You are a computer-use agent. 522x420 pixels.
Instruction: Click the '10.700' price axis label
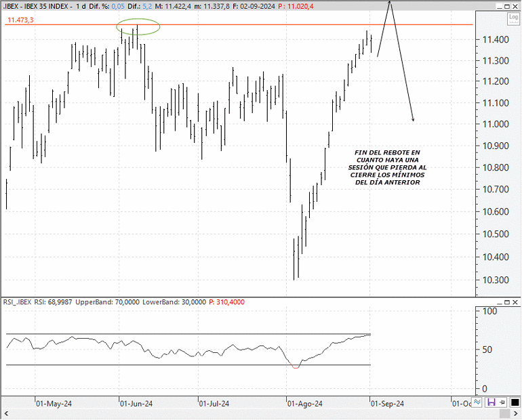click(x=496, y=190)
